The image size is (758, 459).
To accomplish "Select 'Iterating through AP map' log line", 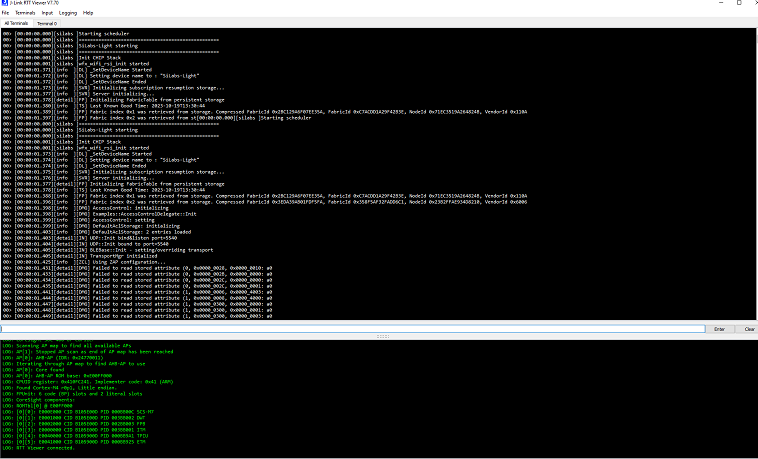I will coord(73,364).
